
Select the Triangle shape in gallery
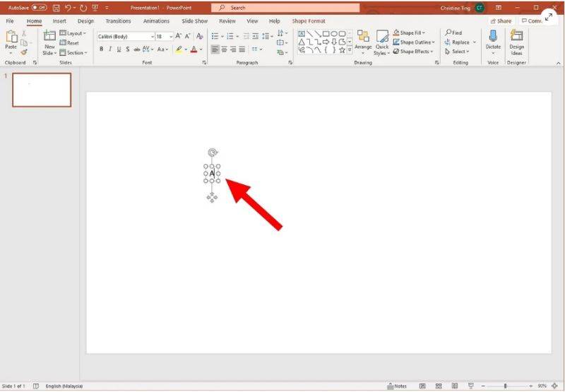tap(302, 42)
